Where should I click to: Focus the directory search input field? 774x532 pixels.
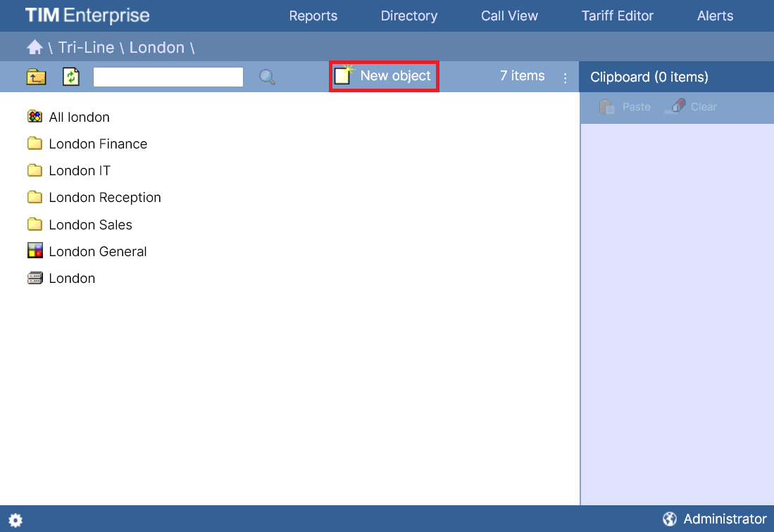[168, 77]
